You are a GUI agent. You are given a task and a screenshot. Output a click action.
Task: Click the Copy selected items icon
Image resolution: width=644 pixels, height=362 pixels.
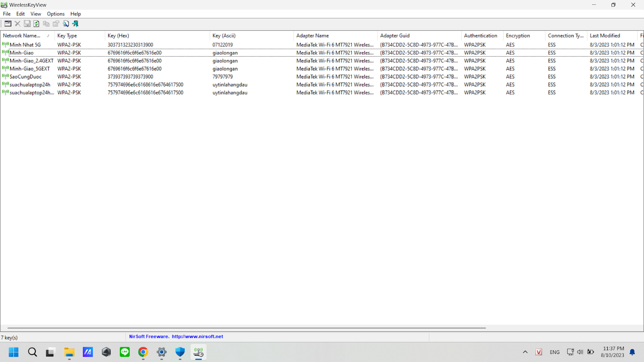(46, 24)
